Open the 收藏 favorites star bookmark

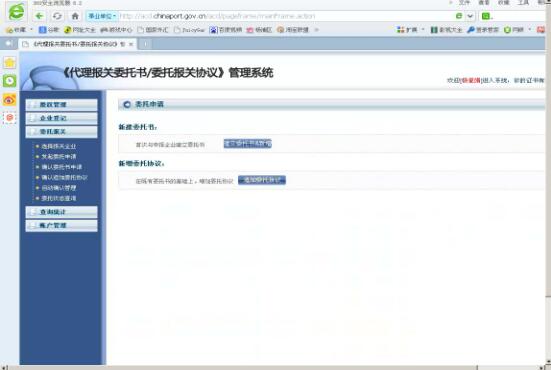click(x=17, y=30)
